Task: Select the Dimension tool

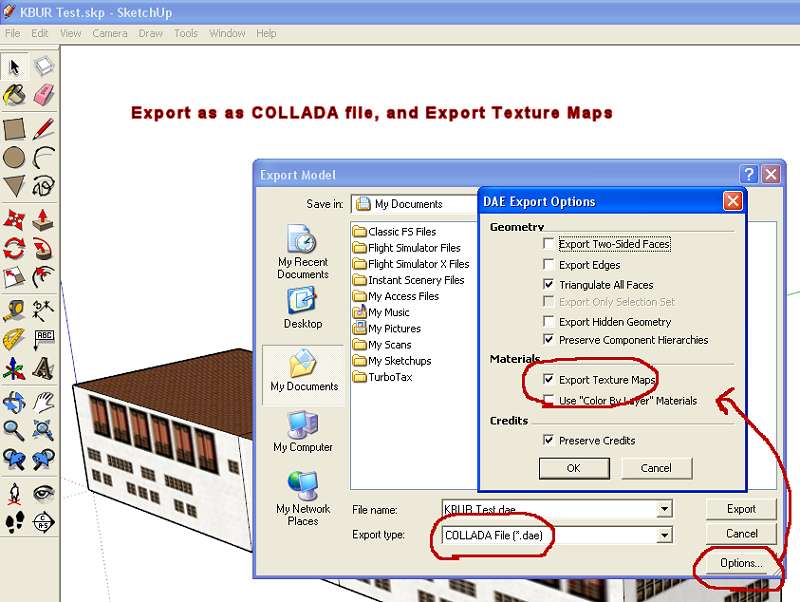Action: pyautogui.click(x=43, y=311)
